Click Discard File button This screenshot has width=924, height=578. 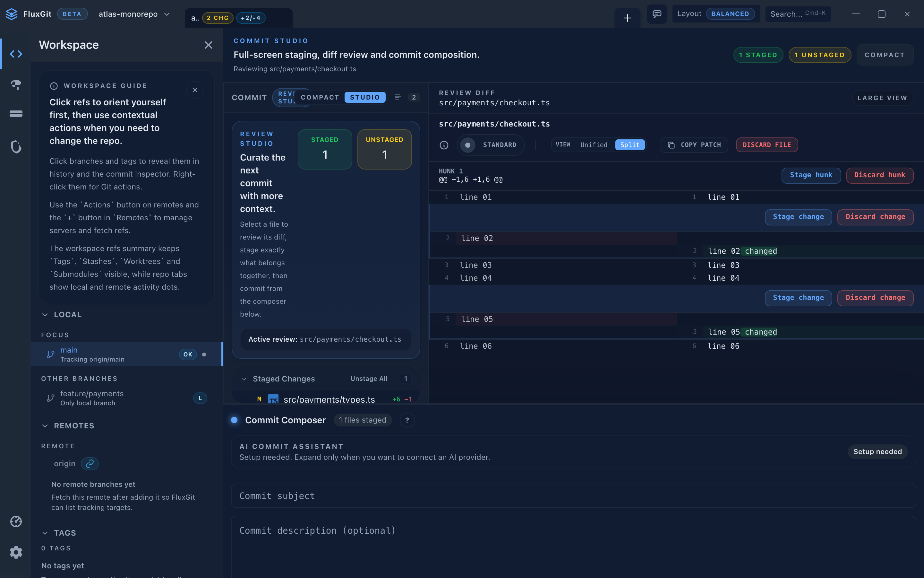pyautogui.click(x=767, y=145)
